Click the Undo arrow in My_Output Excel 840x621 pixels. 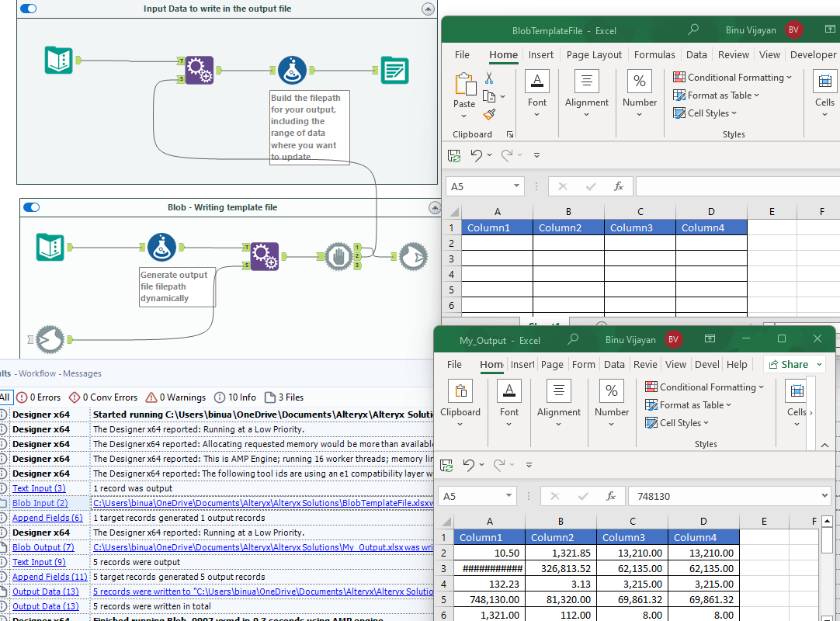tap(468, 465)
